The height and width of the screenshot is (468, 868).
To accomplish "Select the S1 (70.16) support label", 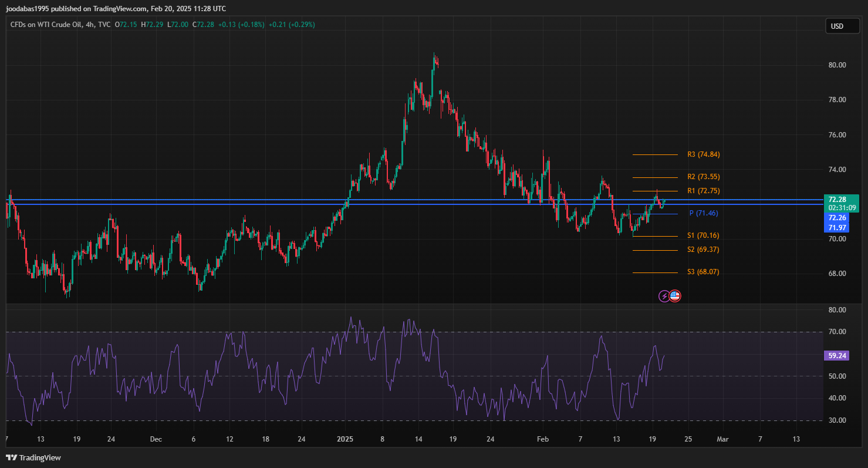I will [x=703, y=235].
